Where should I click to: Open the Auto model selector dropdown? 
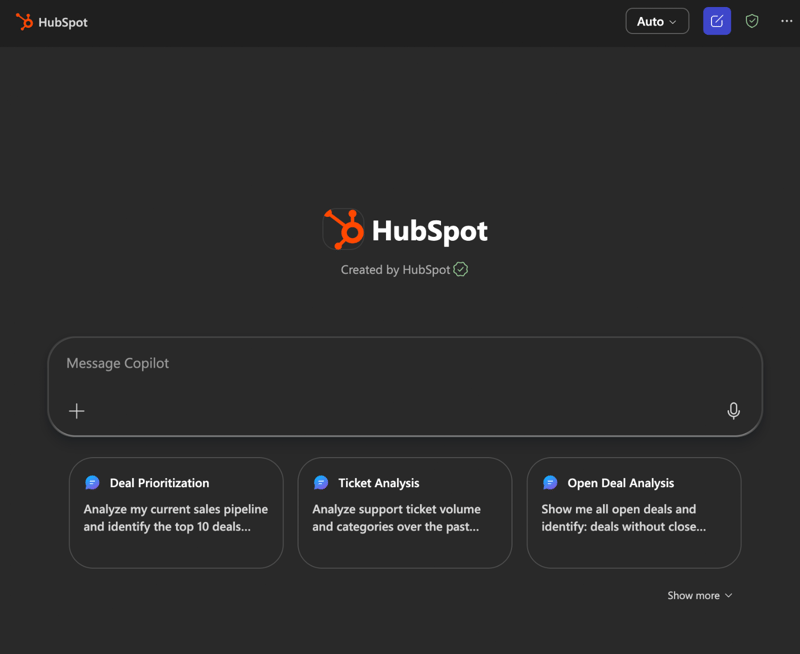click(656, 20)
